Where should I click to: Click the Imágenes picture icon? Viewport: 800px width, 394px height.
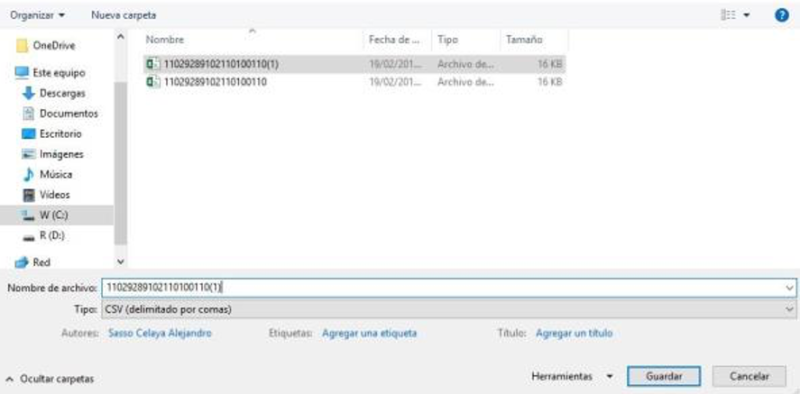29,154
